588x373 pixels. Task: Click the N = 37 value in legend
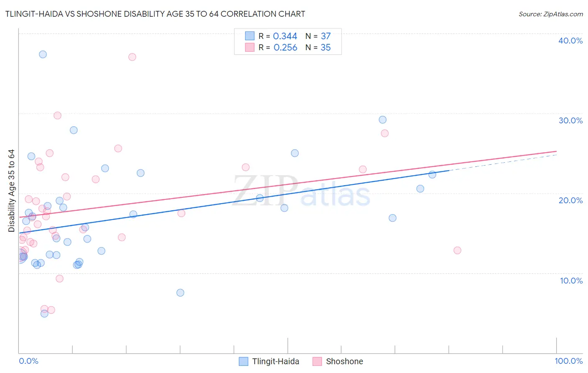[x=318, y=36]
